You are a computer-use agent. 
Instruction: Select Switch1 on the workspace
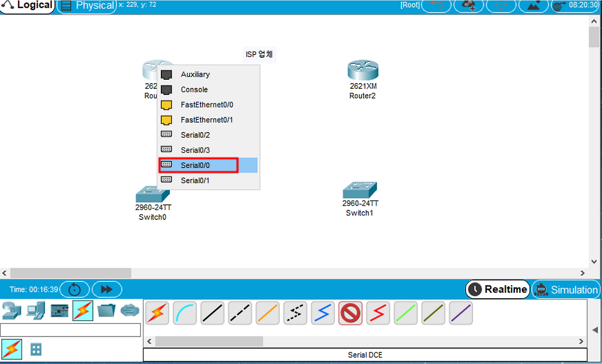[x=359, y=190]
